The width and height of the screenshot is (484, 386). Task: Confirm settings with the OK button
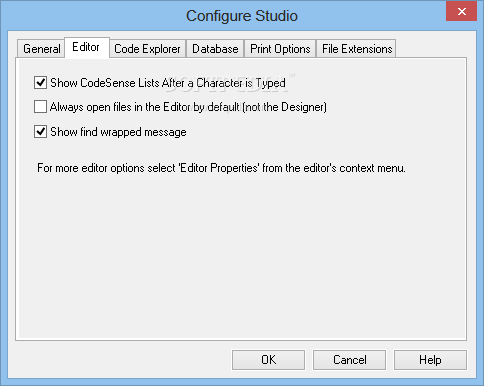tap(268, 360)
